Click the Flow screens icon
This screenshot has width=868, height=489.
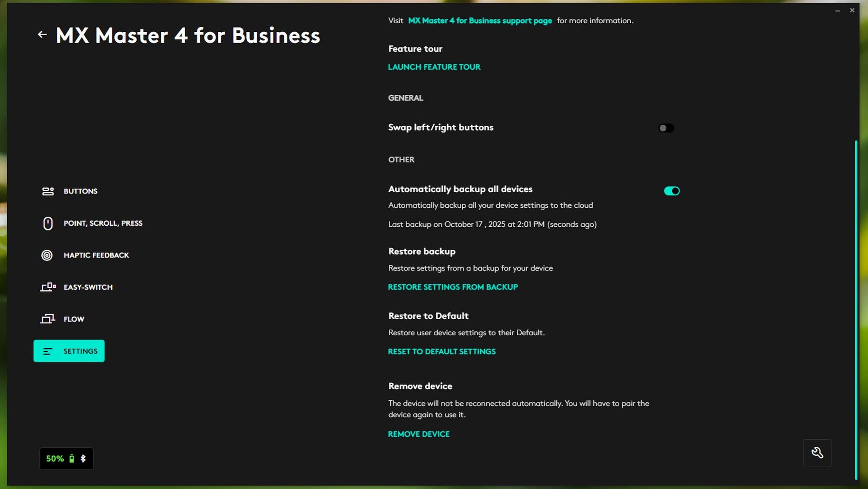(x=47, y=319)
